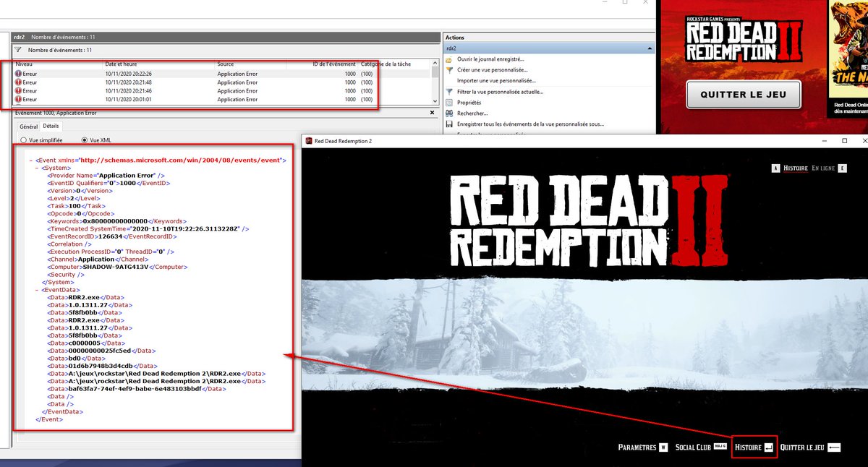The image size is (868, 467).
Task: Click the funnel icon beside Créer une vue personnalisée
Action: click(x=449, y=69)
